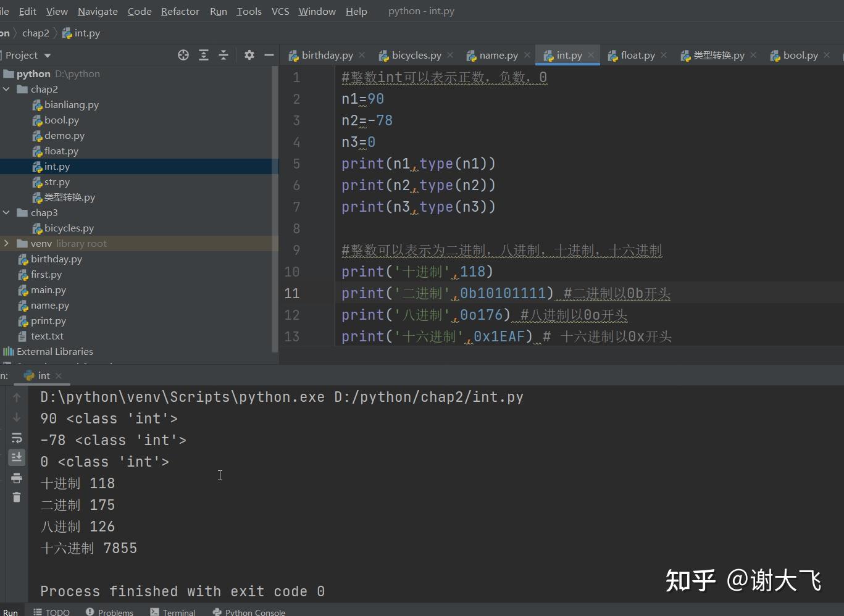Open the TODO tool window
The width and height of the screenshot is (844, 616).
click(52, 612)
